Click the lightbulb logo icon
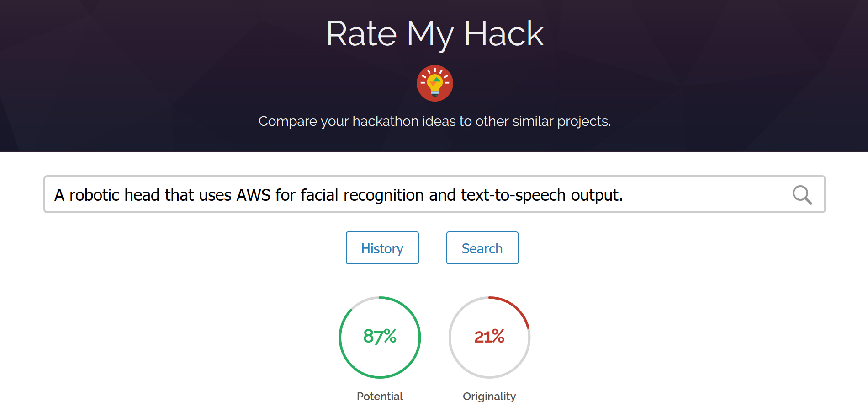Screen dimensions: 868x413 pos(434,83)
